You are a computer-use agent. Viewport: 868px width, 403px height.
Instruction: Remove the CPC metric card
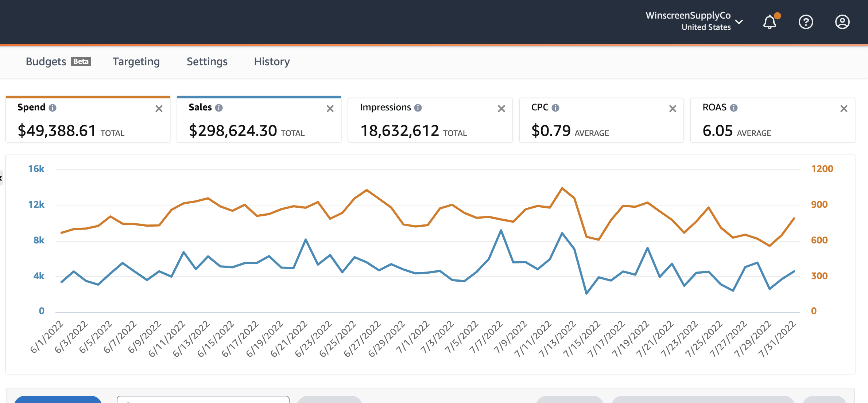[x=673, y=109]
